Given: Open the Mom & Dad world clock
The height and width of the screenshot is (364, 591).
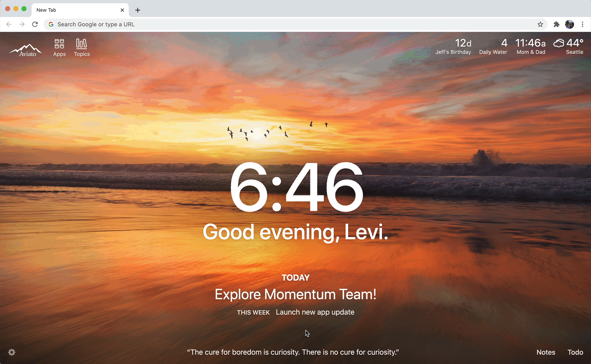Looking at the screenshot, I should click(x=531, y=47).
